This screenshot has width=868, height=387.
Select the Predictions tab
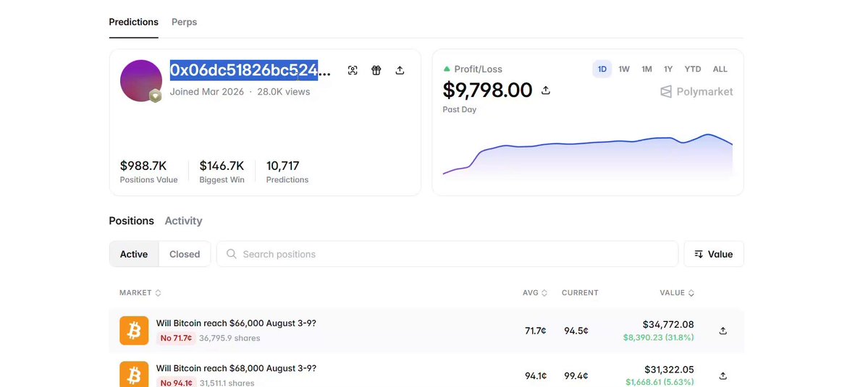pyautogui.click(x=133, y=22)
